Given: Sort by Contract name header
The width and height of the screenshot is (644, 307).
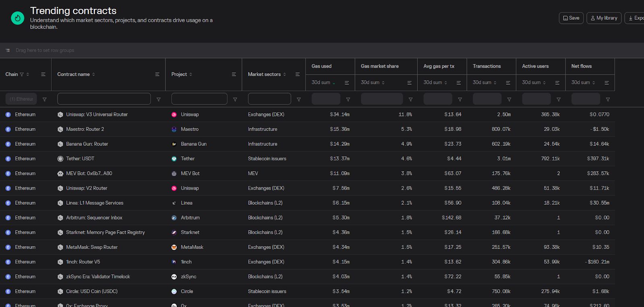Looking at the screenshot, I should click(74, 75).
